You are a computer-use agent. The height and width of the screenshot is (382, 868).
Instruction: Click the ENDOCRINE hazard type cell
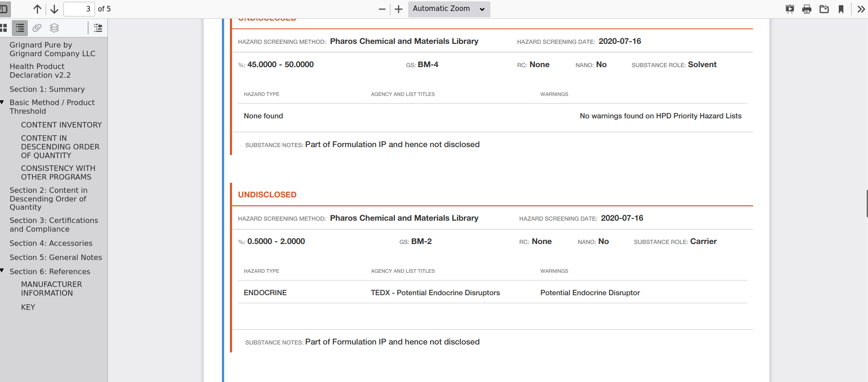tap(265, 292)
